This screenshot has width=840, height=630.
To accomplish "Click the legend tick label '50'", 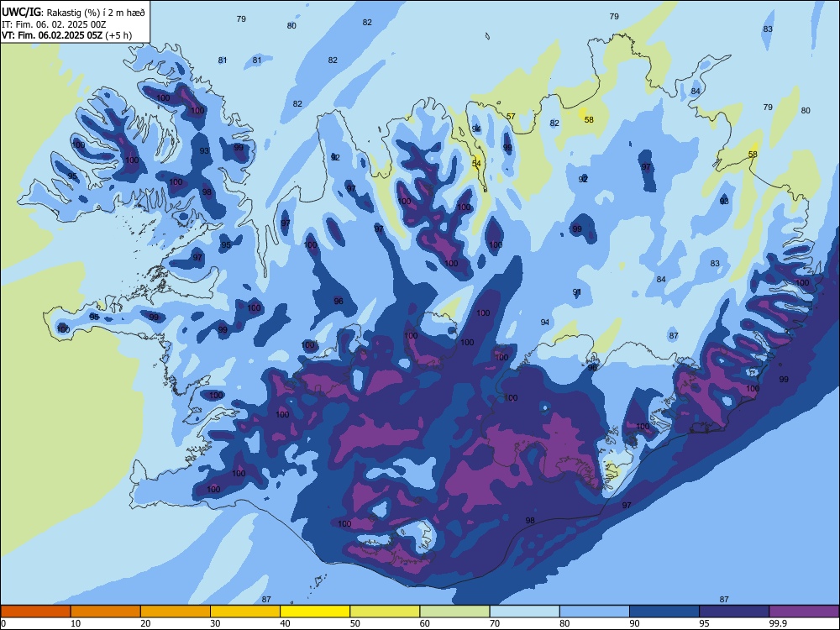I will (x=355, y=623).
